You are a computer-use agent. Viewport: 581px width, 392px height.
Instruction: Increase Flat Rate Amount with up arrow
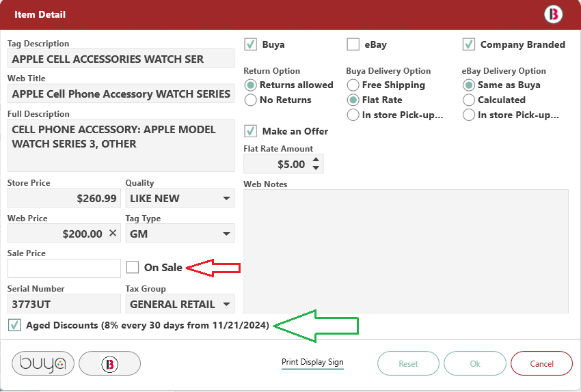click(x=316, y=160)
